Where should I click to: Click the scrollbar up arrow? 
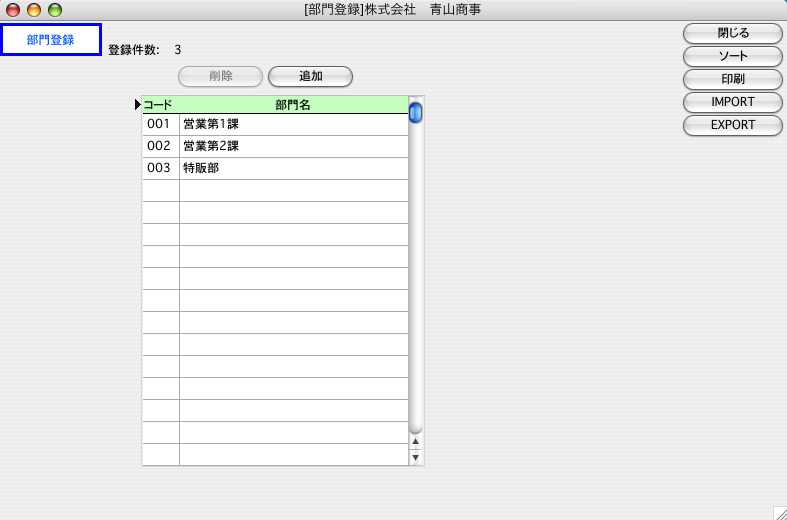tap(416, 441)
